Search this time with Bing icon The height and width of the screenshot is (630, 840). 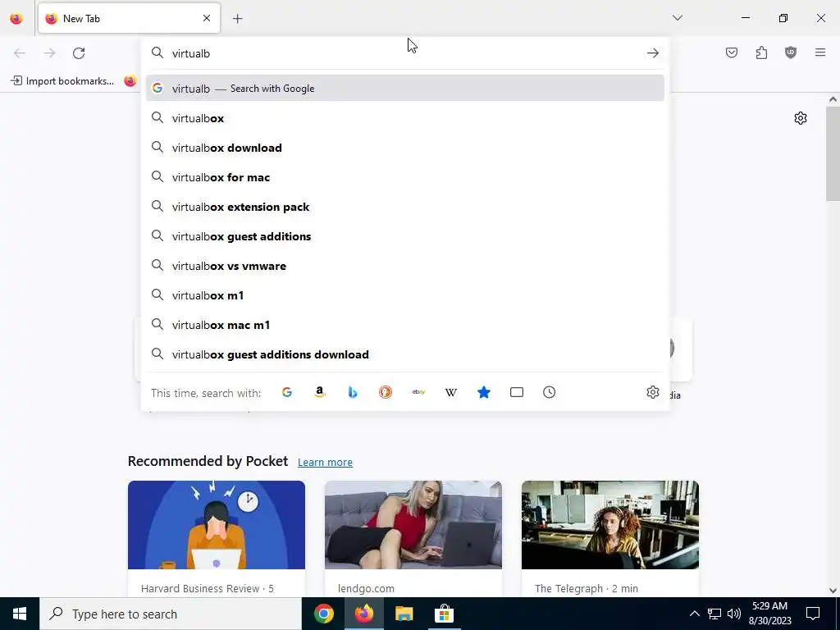tap(353, 392)
